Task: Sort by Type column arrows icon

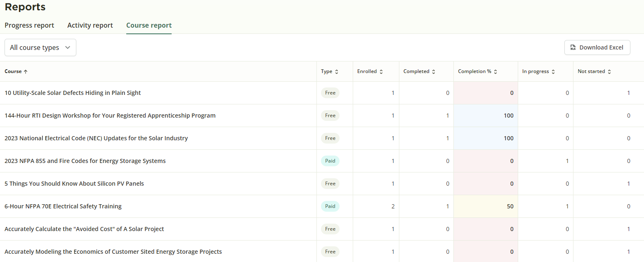Action: tap(337, 71)
